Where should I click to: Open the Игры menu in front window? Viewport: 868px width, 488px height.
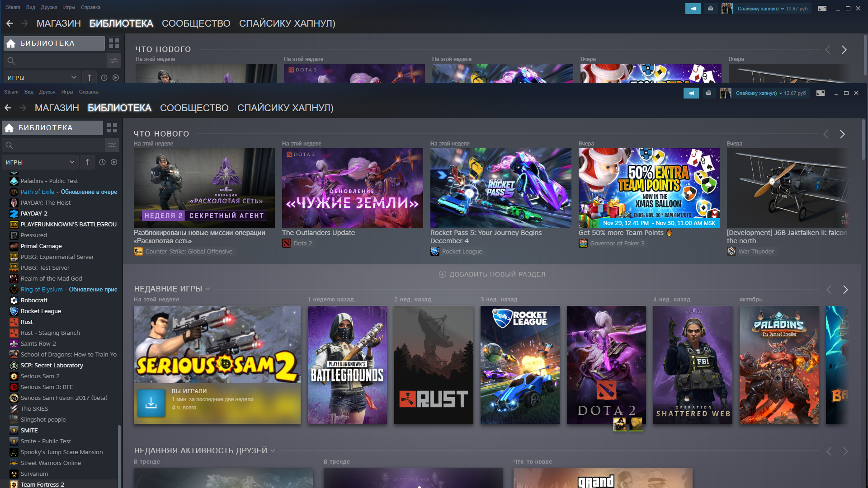click(67, 92)
